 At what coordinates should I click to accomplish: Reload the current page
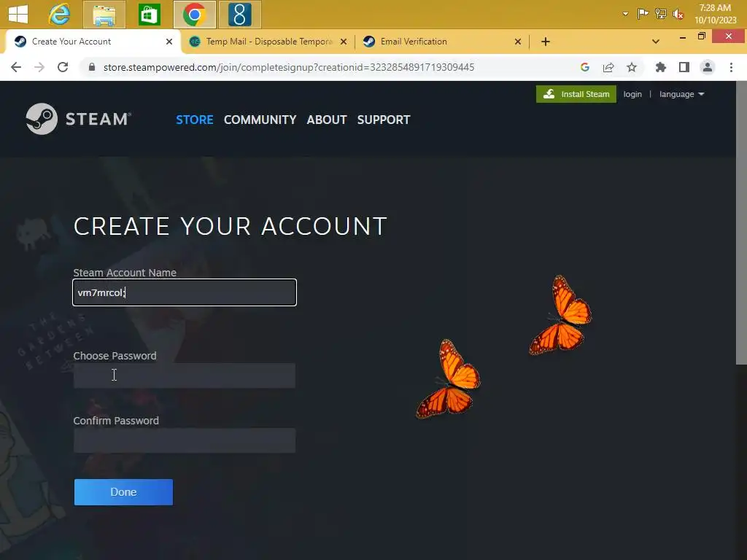click(63, 67)
